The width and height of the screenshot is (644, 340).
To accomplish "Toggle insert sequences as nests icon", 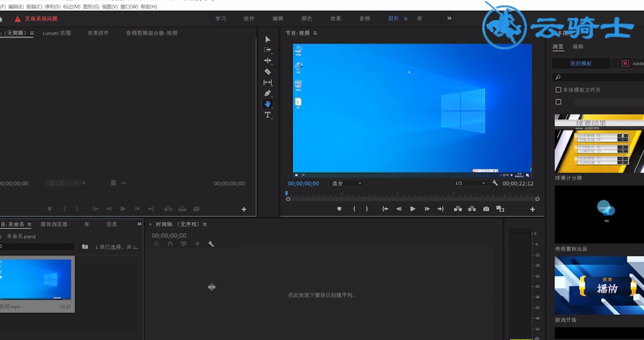I will 156,244.
